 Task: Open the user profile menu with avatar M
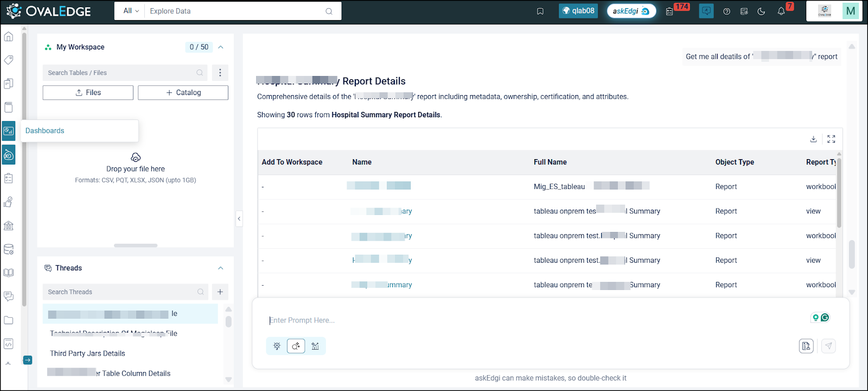[x=851, y=11]
